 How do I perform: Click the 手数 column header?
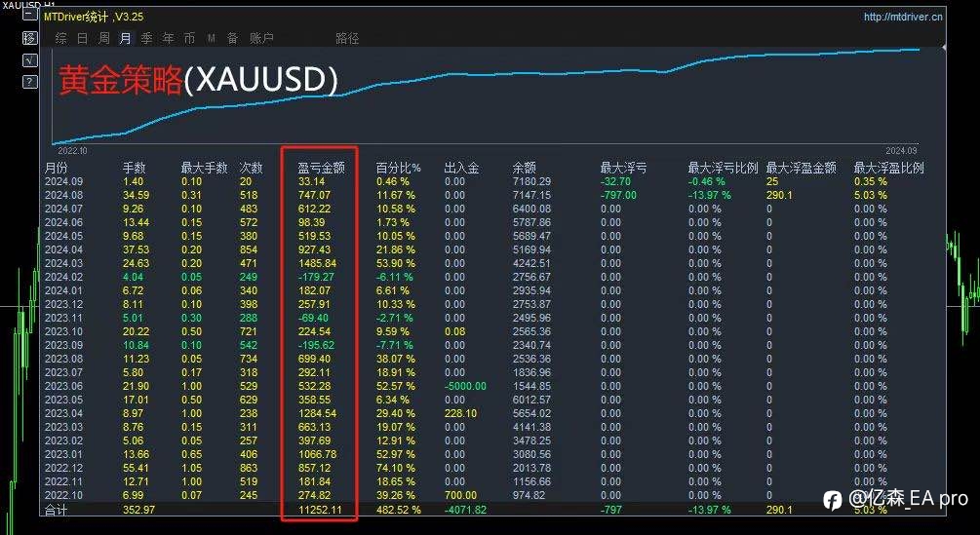(x=134, y=168)
